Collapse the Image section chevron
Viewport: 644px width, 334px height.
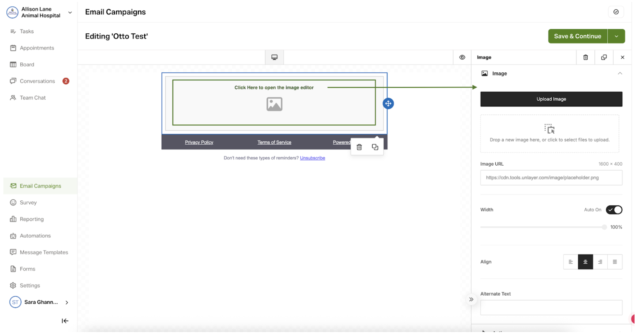pyautogui.click(x=620, y=73)
